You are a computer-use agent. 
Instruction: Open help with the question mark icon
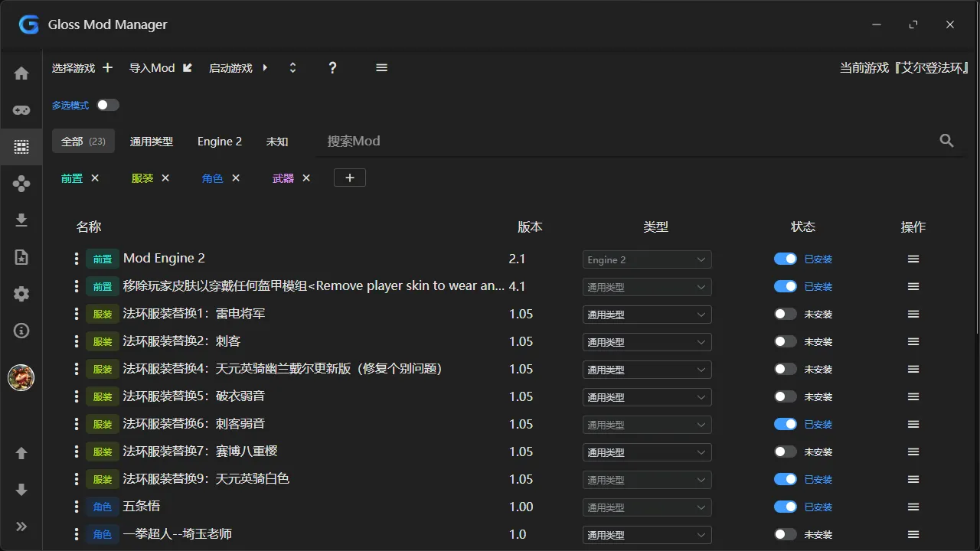332,67
